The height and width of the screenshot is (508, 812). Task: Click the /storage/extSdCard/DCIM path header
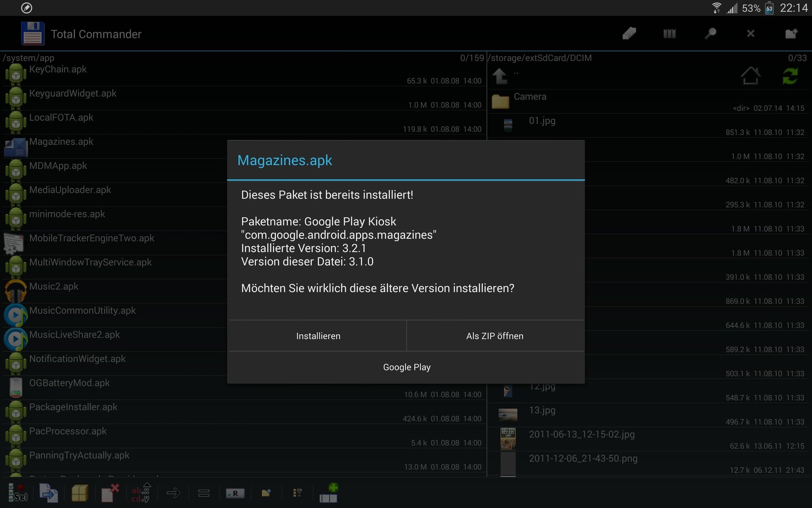point(540,58)
